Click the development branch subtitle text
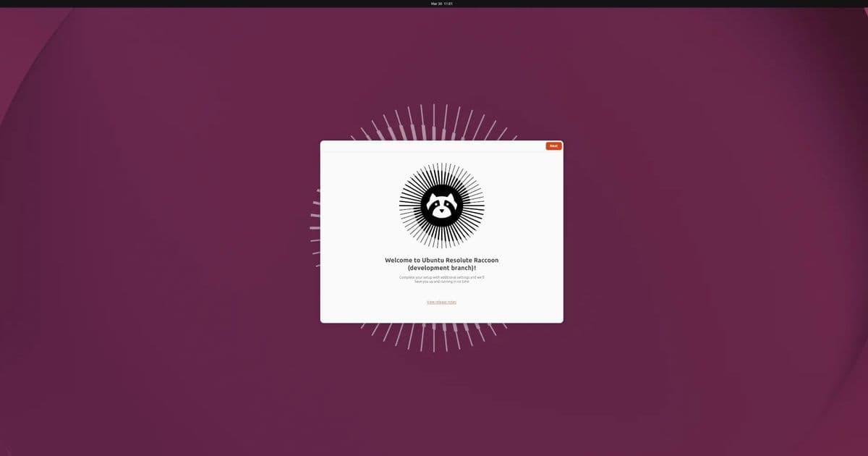The height and width of the screenshot is (456, 868). coord(441,266)
